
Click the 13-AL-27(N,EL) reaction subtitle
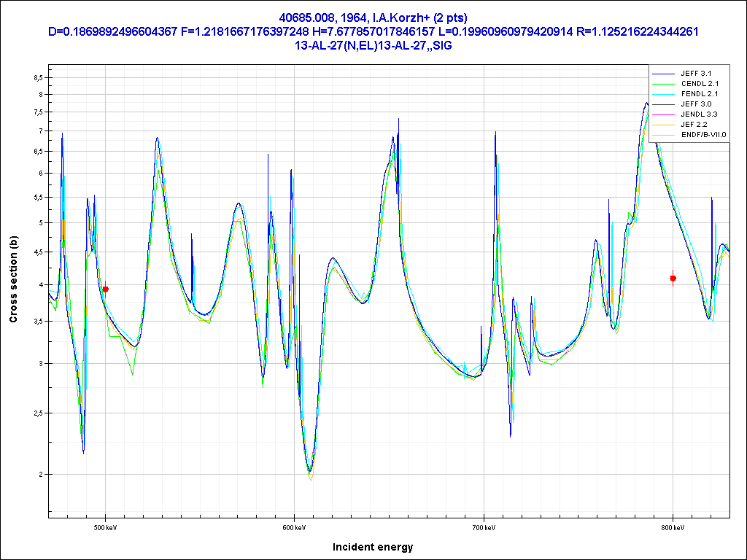point(373,45)
